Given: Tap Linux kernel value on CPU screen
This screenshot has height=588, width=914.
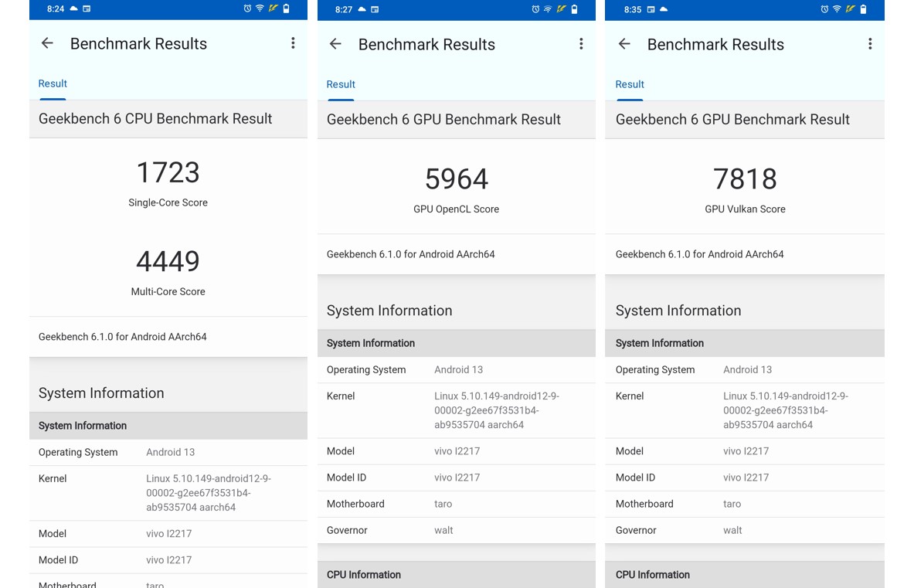Looking at the screenshot, I should click(209, 493).
